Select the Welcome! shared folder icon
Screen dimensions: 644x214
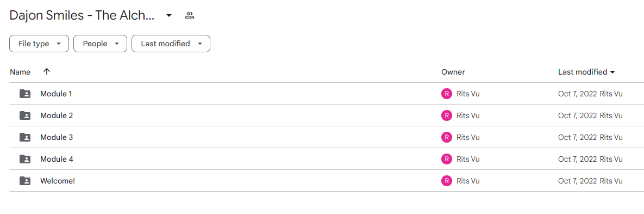click(25, 181)
